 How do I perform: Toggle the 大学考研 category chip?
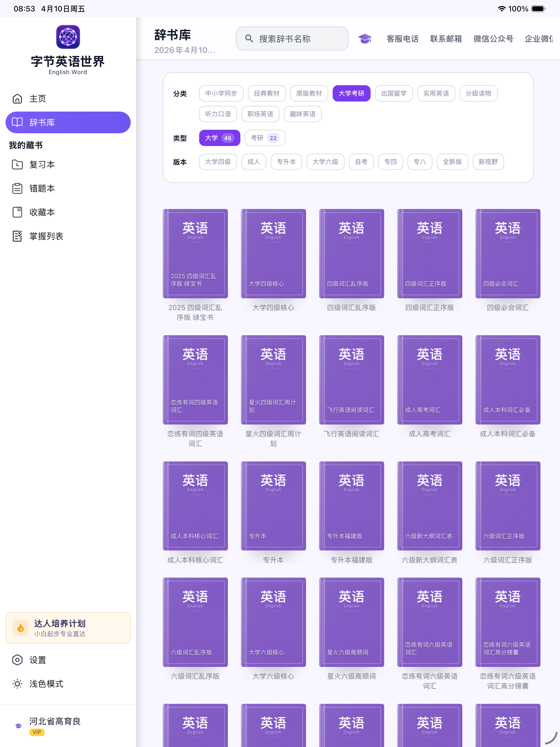(x=351, y=93)
